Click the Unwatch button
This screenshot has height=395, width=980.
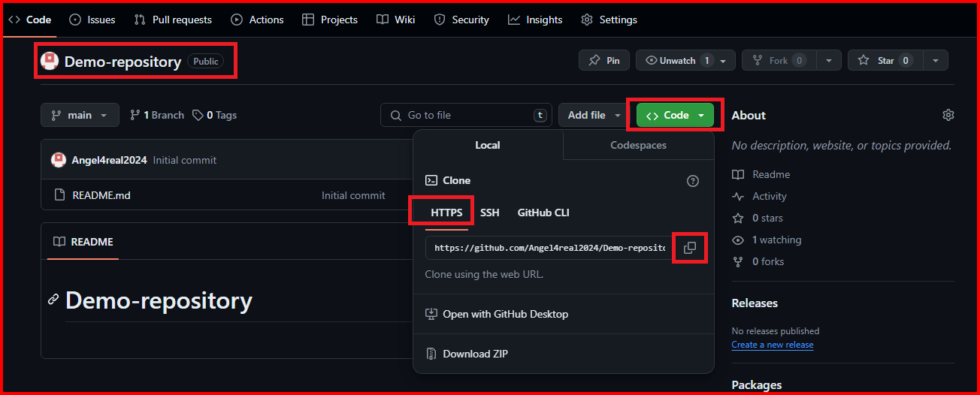(x=673, y=60)
